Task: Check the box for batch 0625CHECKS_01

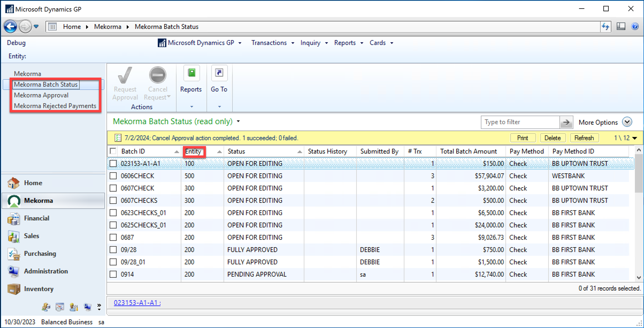Action: pyautogui.click(x=113, y=225)
